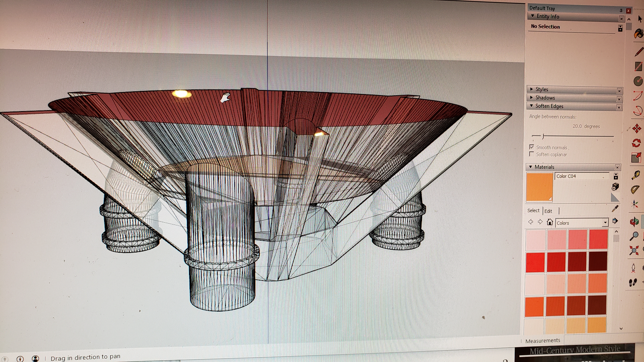Adjust the angle between normals slider
The image size is (644, 362).
point(543,136)
